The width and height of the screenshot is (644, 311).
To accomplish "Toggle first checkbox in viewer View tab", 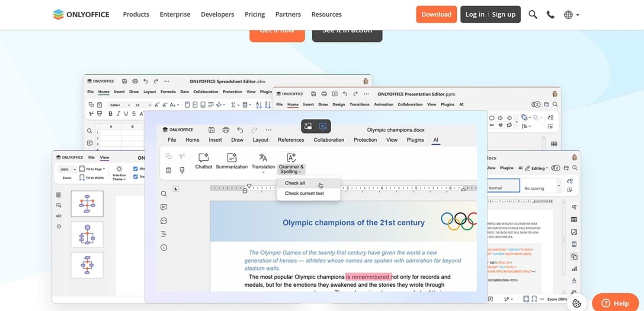I will 135,169.
